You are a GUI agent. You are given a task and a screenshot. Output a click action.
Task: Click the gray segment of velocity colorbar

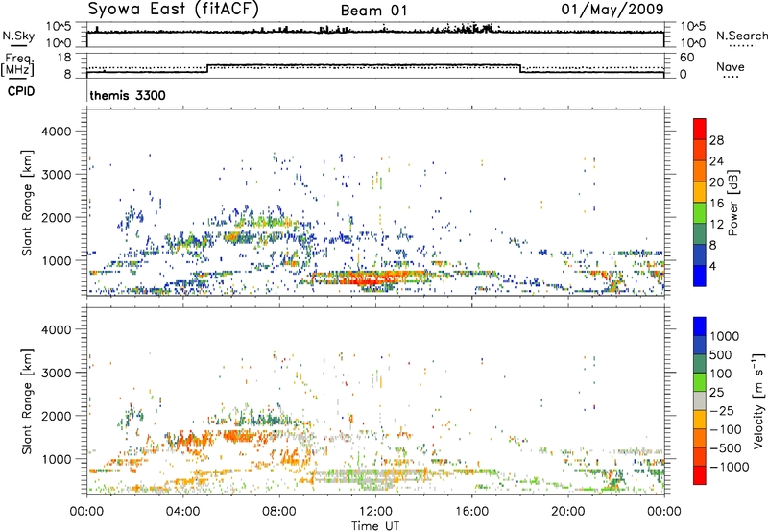click(x=700, y=401)
